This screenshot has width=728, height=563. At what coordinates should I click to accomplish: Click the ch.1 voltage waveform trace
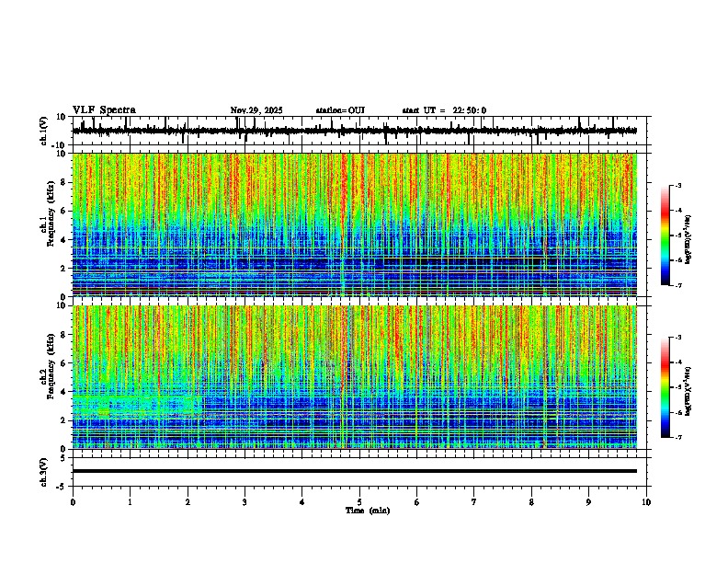354,131
